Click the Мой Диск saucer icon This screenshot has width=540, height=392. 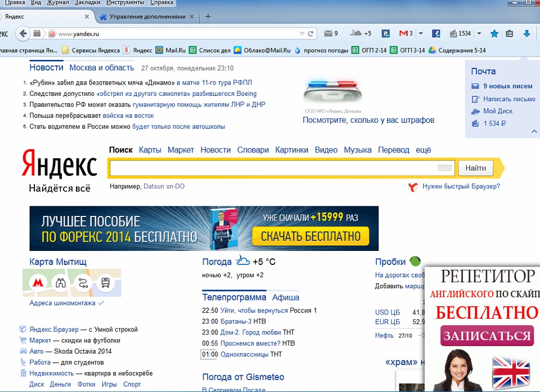[x=475, y=111]
